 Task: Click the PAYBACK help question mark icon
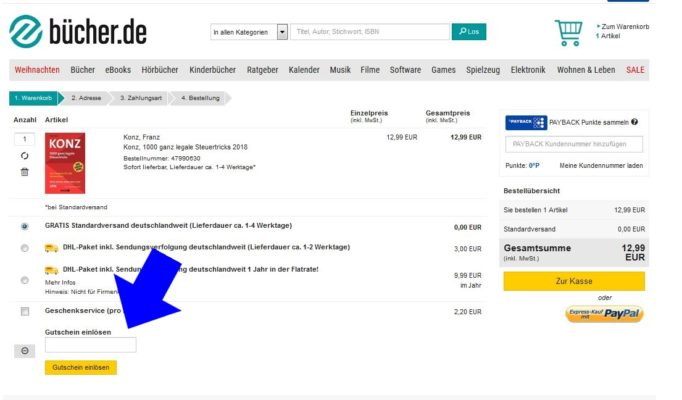634,122
